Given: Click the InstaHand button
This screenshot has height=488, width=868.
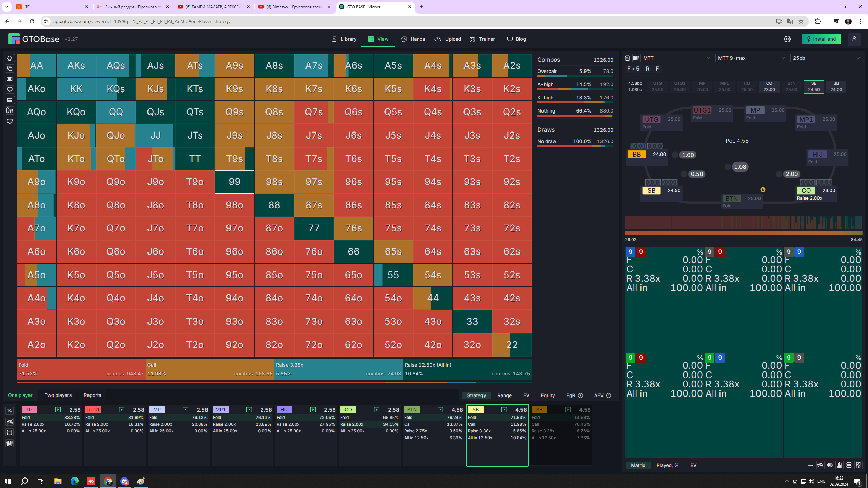Looking at the screenshot, I should 821,39.
